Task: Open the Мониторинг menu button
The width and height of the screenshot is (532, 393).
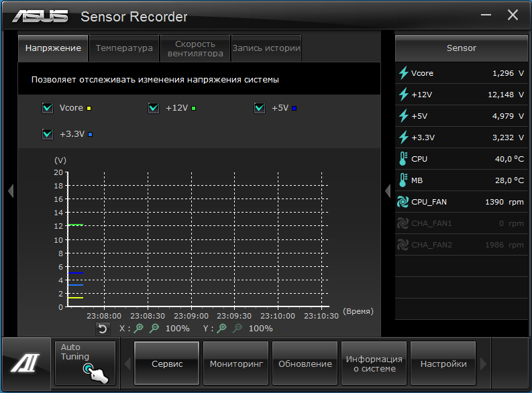Action: tap(235, 364)
